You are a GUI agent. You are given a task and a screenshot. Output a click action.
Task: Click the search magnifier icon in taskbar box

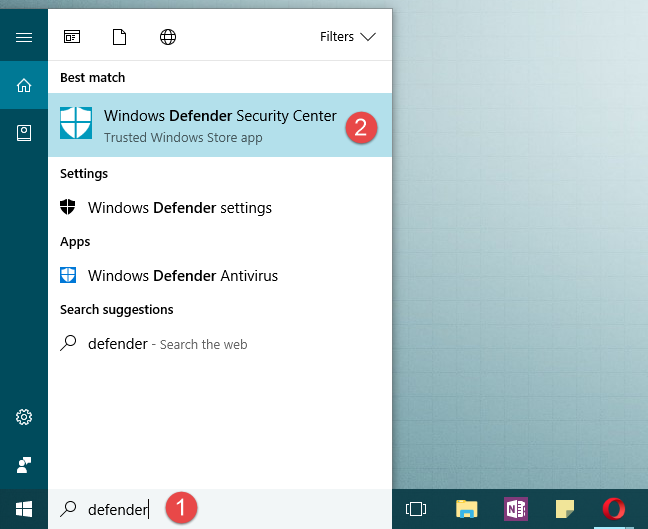[68, 509]
